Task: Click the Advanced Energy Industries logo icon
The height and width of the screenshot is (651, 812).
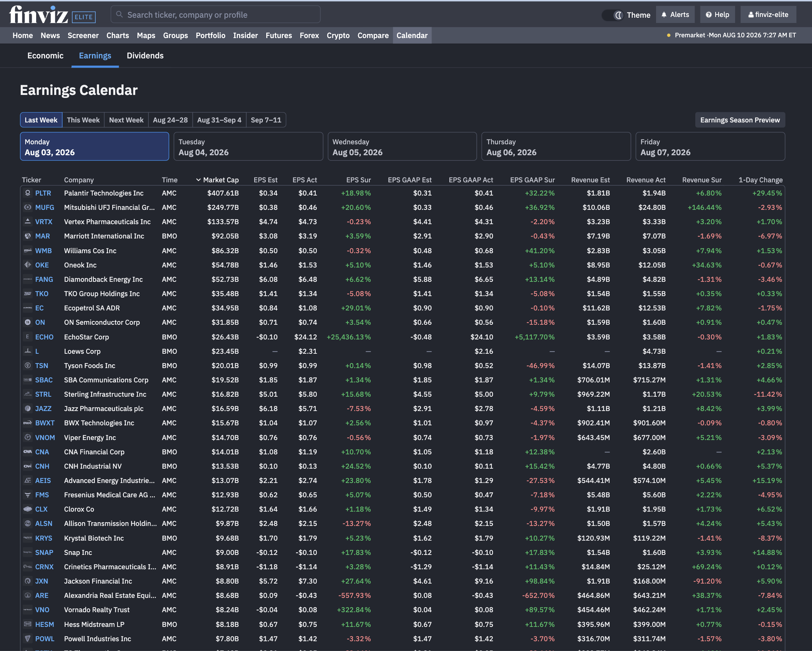Action: 27,480
